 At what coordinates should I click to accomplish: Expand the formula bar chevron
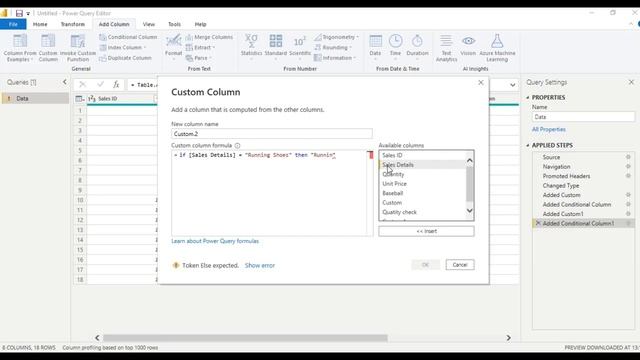click(513, 85)
